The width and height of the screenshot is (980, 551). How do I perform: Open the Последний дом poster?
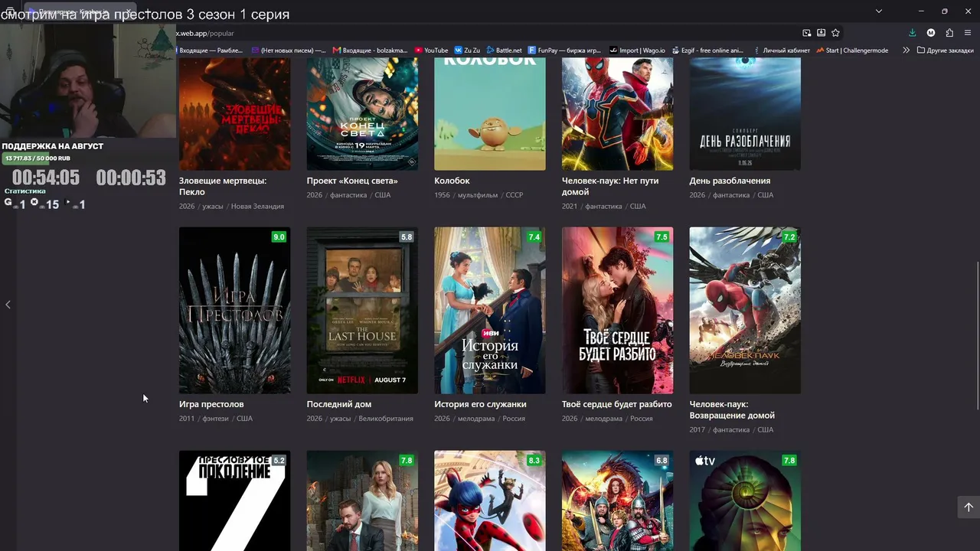(362, 310)
